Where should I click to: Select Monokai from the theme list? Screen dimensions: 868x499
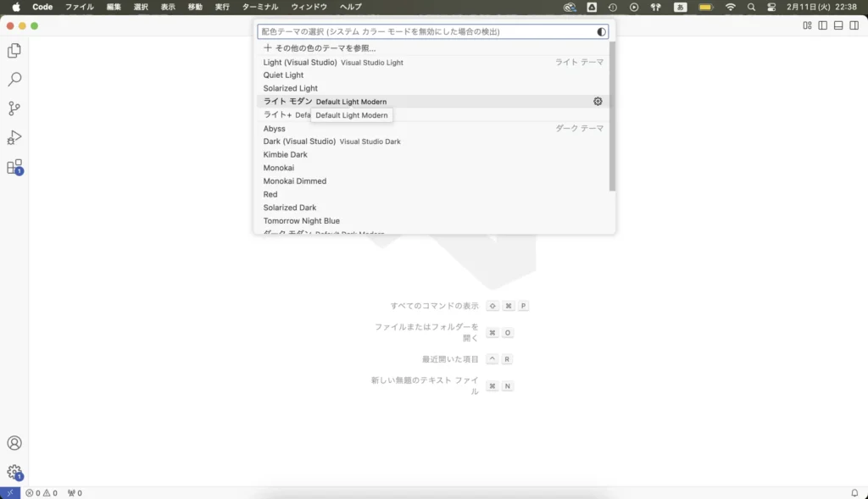tap(280, 167)
